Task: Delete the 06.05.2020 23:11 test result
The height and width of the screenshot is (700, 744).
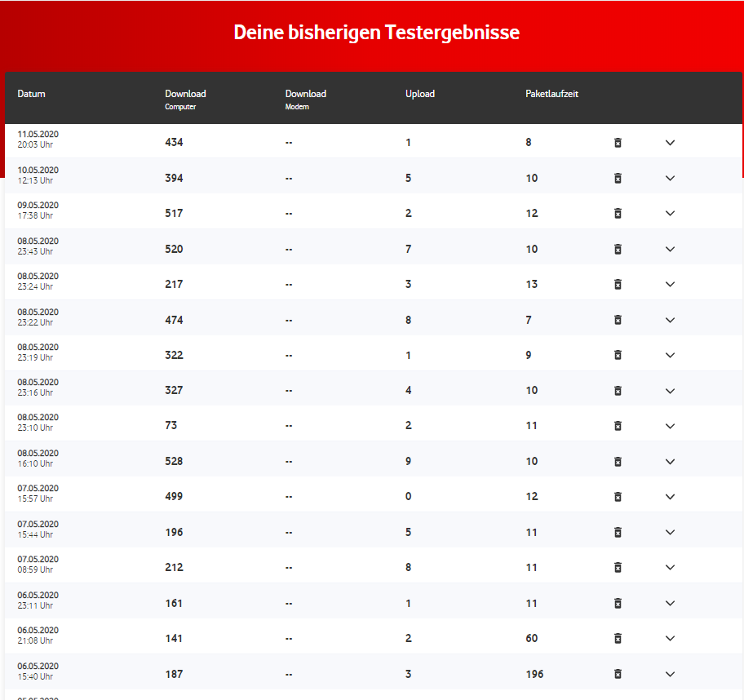Action: click(x=618, y=603)
